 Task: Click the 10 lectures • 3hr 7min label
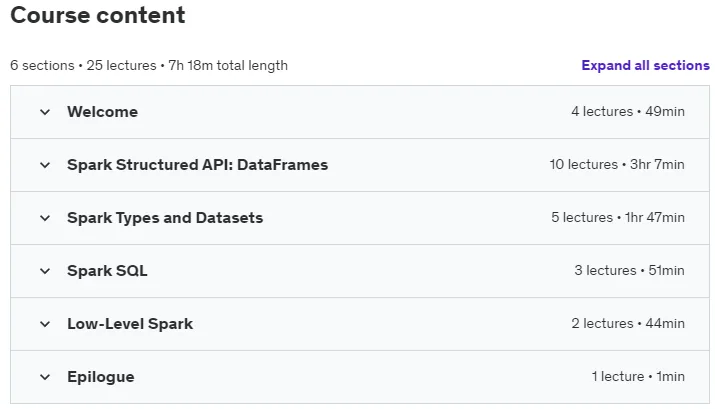[x=617, y=164]
